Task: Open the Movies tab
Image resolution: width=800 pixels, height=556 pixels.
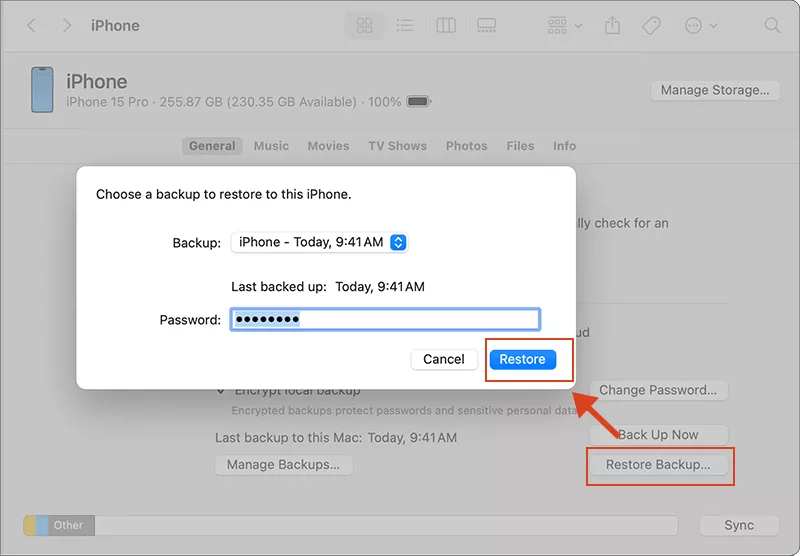Action: pyautogui.click(x=329, y=146)
